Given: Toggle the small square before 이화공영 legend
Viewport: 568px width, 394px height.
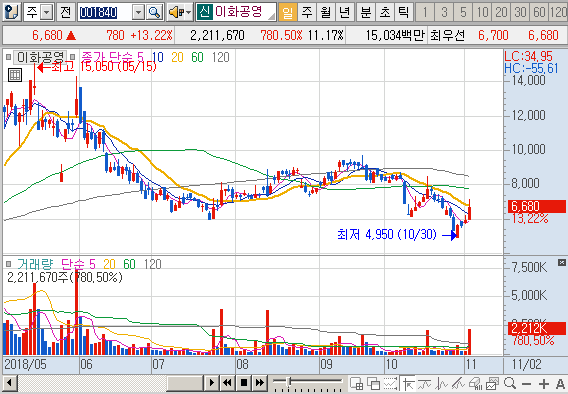Looking at the screenshot, I should coord(8,57).
